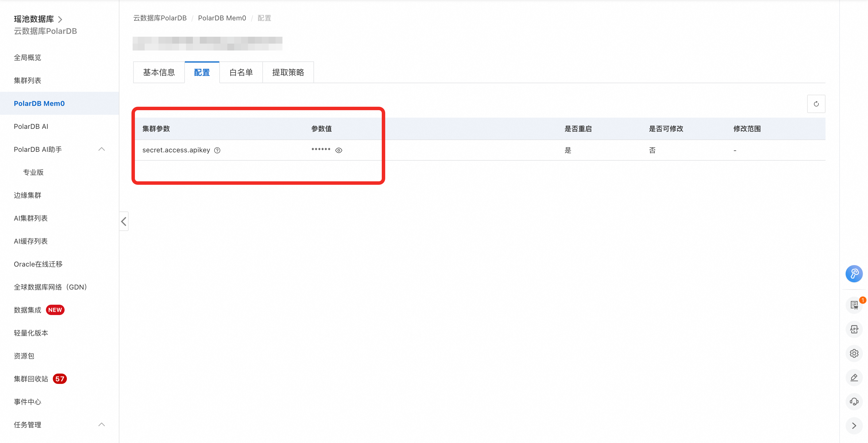Viewport: 868px width, 443px height.
Task: Click the 是否可修改 column header
Action: [666, 129]
